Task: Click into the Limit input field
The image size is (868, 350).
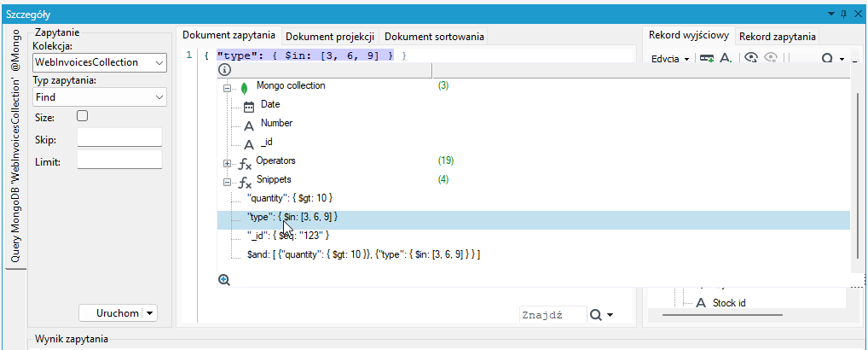Action: point(119,160)
